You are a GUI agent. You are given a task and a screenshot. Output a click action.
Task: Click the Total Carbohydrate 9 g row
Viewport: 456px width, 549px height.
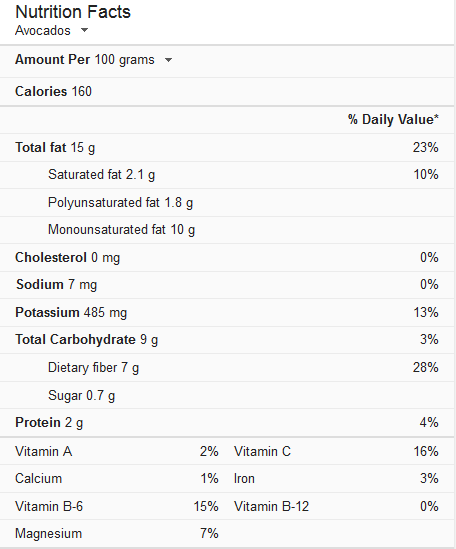tap(227, 340)
